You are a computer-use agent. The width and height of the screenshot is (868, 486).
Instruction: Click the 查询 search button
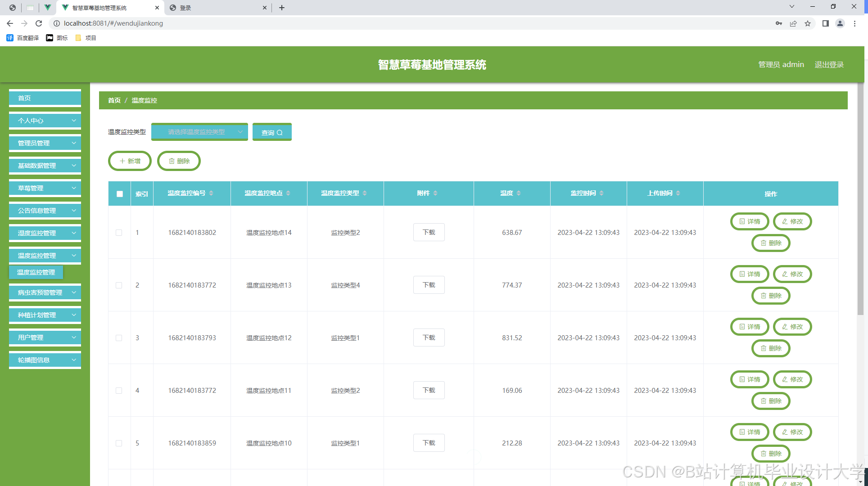click(x=272, y=132)
